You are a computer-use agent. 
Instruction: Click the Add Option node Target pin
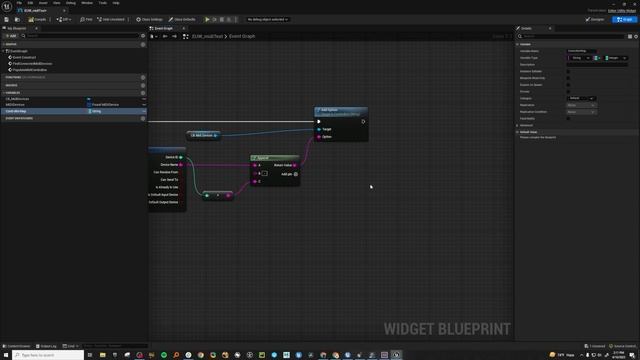click(319, 129)
